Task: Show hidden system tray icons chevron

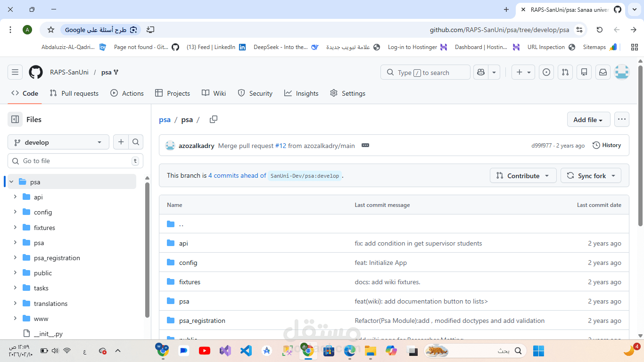Action: coord(118,351)
